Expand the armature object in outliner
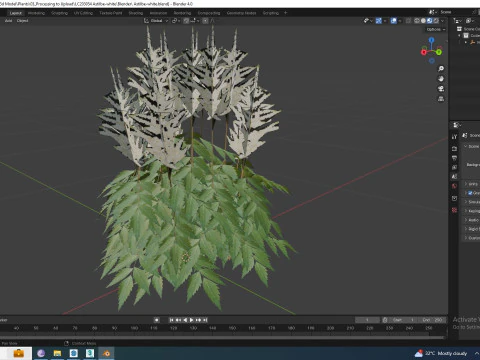 point(466,42)
